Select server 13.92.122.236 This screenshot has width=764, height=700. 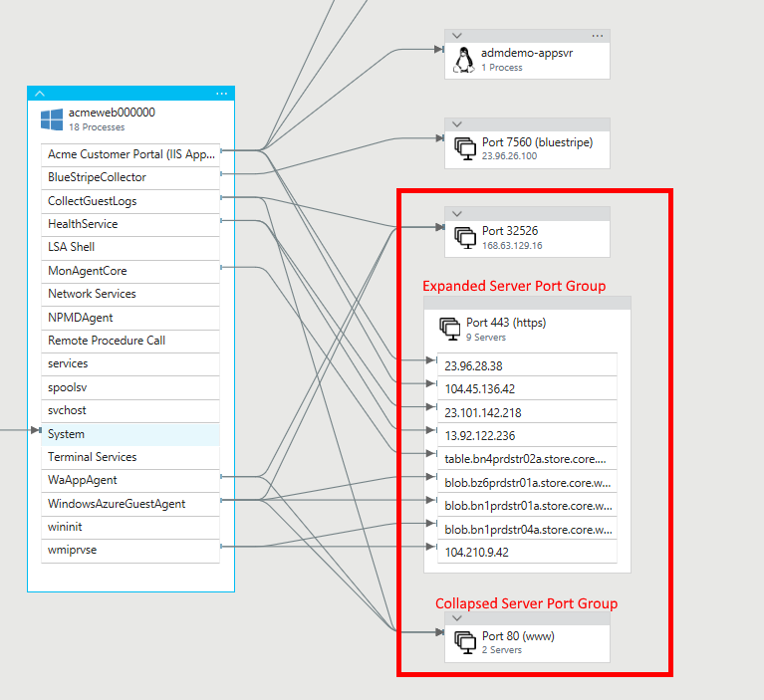(x=527, y=435)
